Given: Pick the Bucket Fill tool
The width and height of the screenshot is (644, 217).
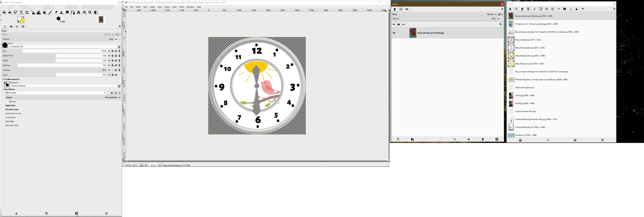Looking at the screenshot, I should click(x=44, y=13).
